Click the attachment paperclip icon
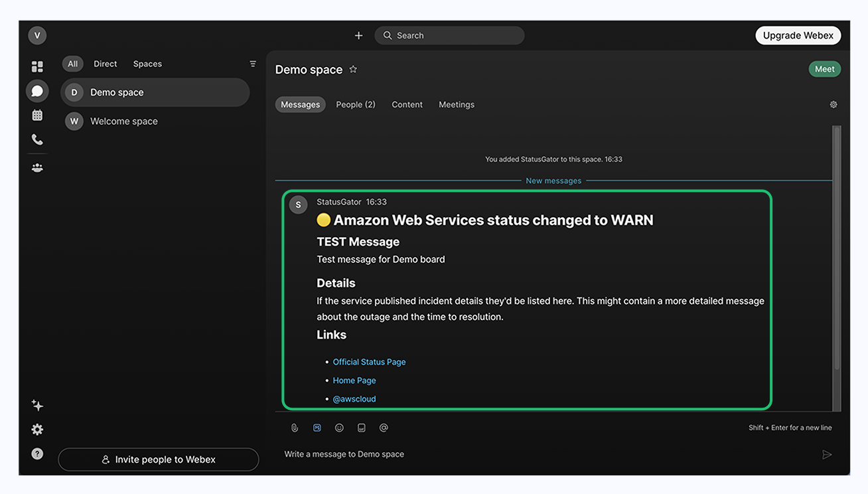 295,428
